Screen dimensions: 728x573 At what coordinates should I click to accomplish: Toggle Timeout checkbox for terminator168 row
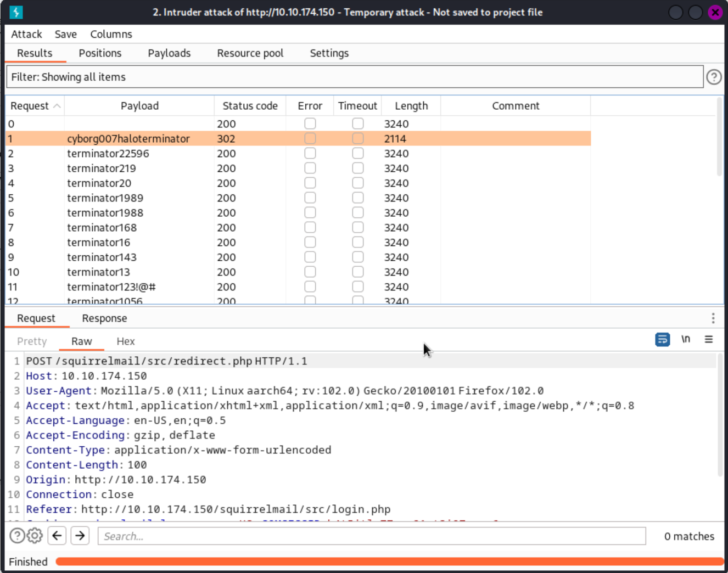coord(358,227)
